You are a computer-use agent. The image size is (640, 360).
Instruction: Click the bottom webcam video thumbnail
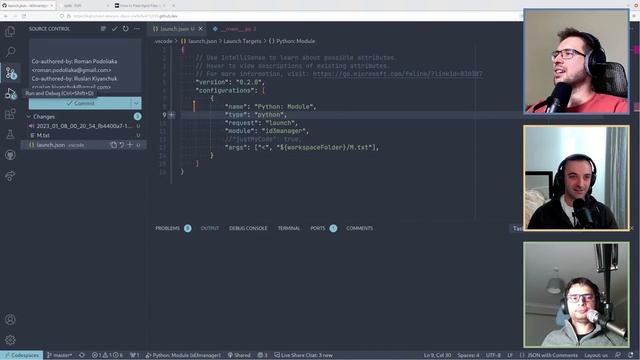click(576, 295)
